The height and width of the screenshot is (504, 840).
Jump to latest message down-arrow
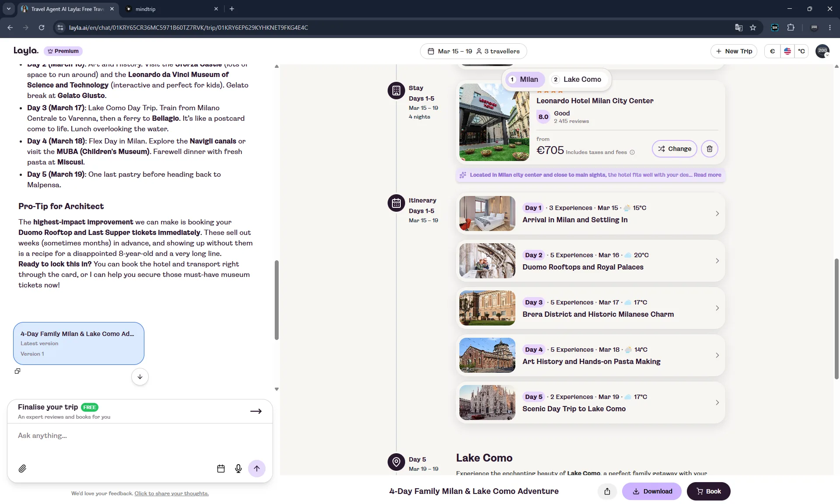(140, 377)
